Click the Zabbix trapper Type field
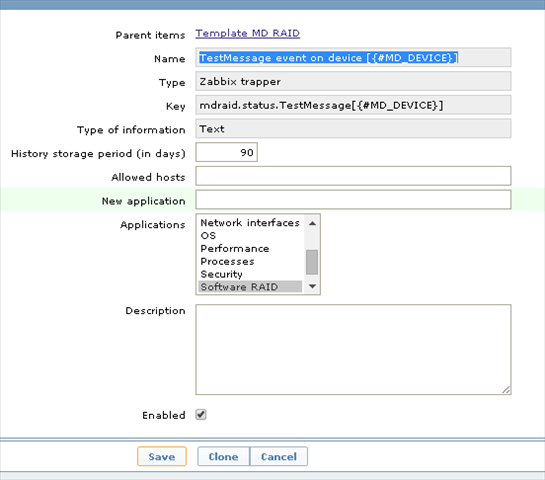Screen dimensions: 545x480 353,81
